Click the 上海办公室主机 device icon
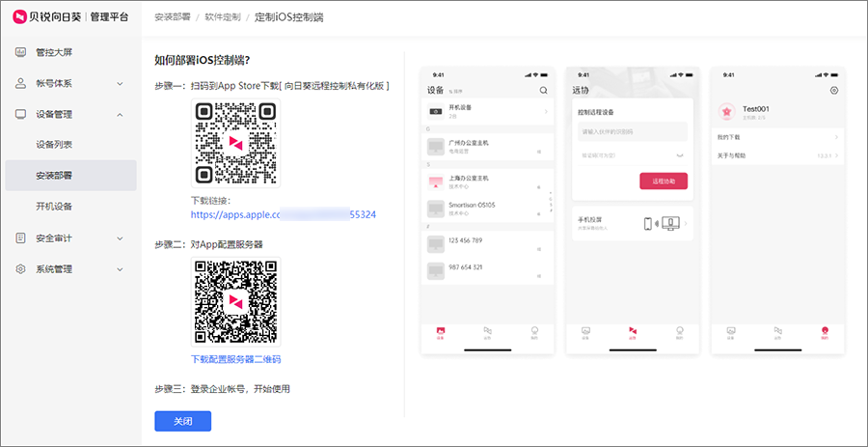 point(436,182)
